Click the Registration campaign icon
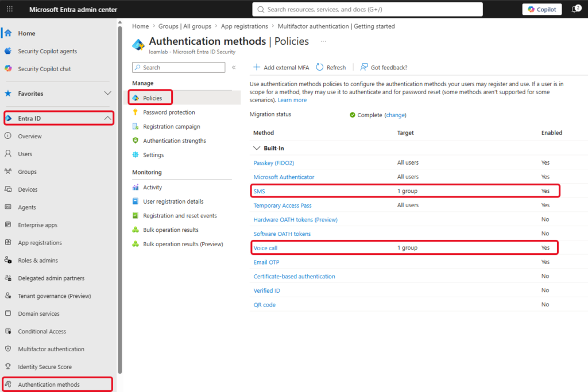Screen dimensions: 588x392 pyautogui.click(x=136, y=126)
